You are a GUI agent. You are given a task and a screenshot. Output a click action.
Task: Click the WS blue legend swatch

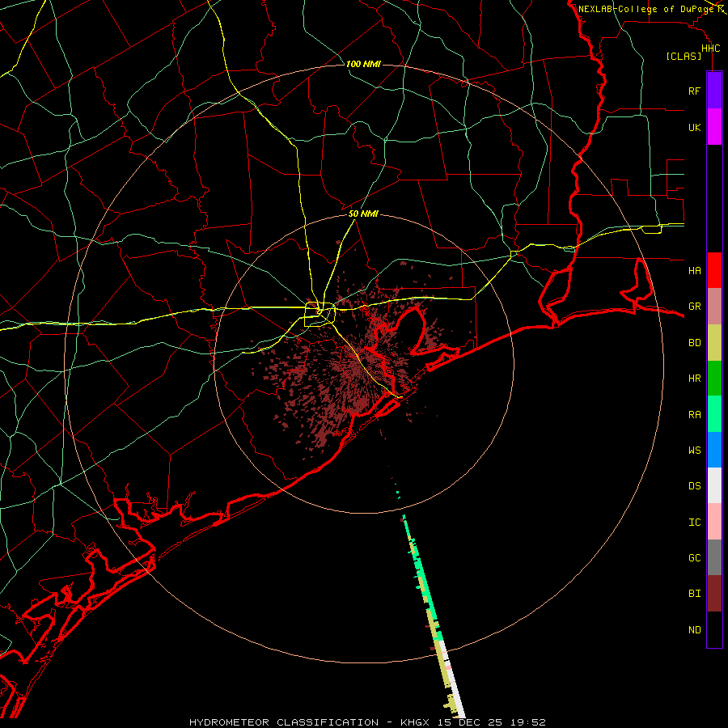coord(714,450)
